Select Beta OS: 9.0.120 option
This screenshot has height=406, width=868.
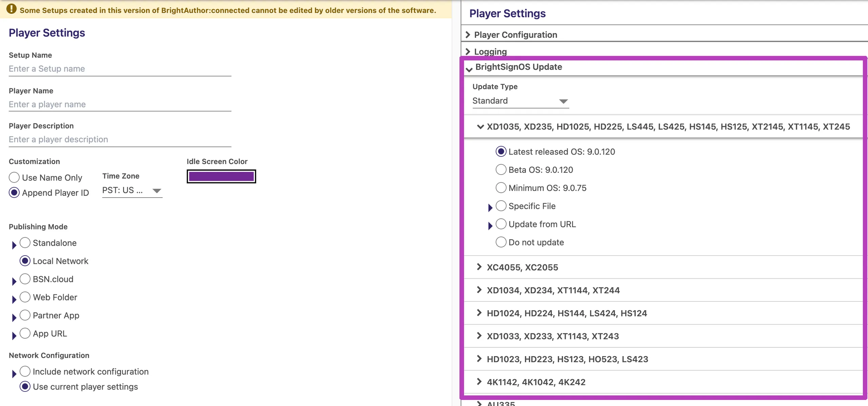tap(501, 169)
